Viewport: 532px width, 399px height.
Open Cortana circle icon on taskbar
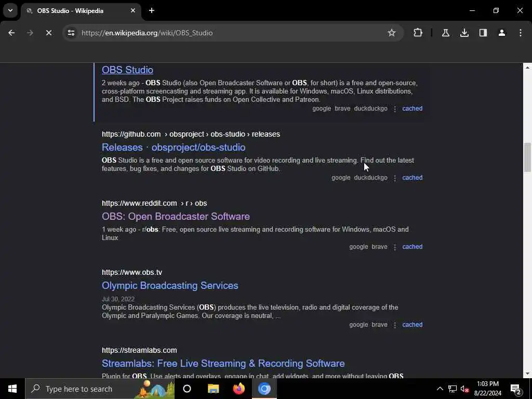[187, 389]
